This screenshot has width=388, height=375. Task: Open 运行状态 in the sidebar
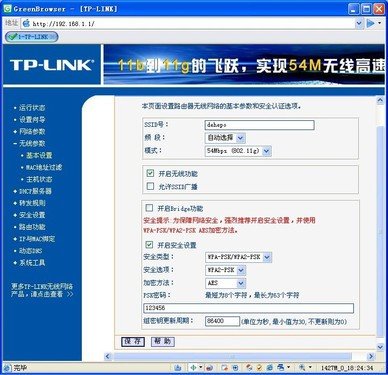[x=32, y=107]
